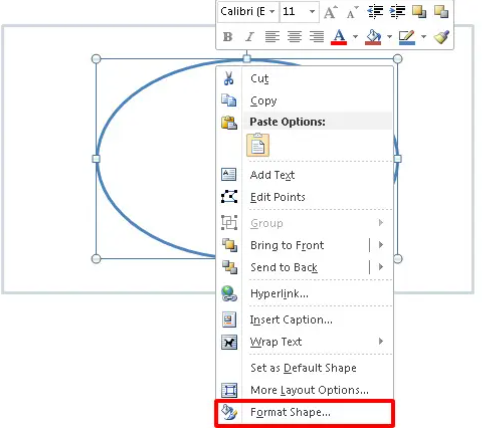Toggle Bold formatting

[x=228, y=37]
